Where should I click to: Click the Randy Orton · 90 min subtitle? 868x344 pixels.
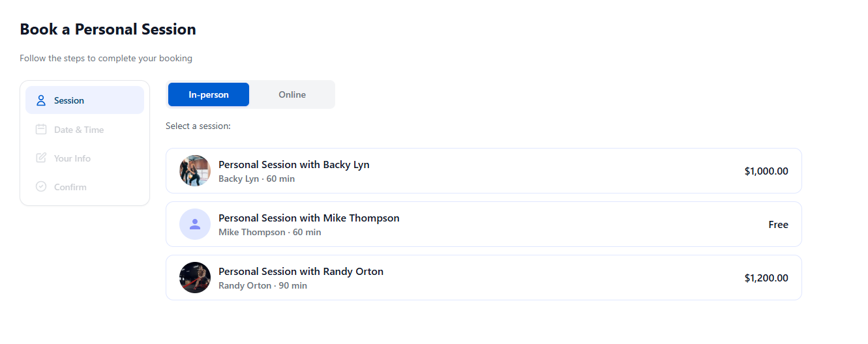(263, 285)
